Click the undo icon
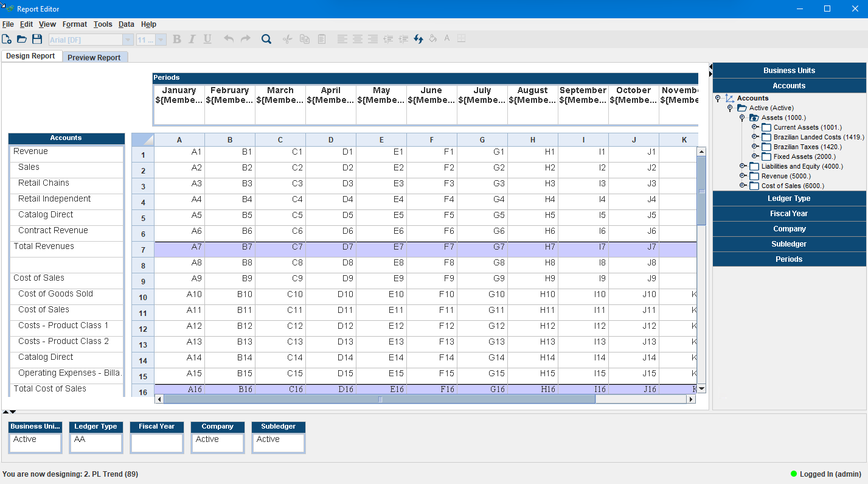Screen dimensions: 868x484 coord(228,38)
